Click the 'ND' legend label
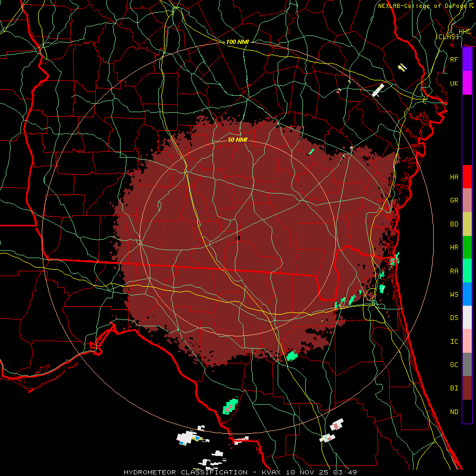 (x=454, y=412)
